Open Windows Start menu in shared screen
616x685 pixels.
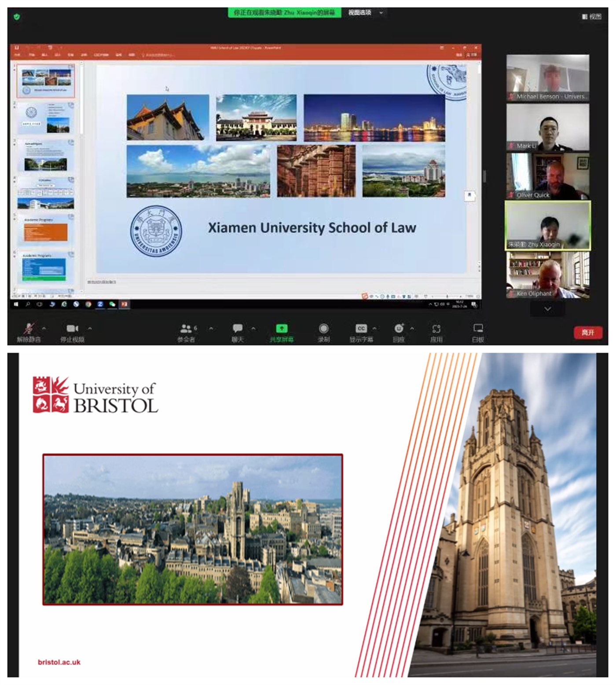click(16, 304)
